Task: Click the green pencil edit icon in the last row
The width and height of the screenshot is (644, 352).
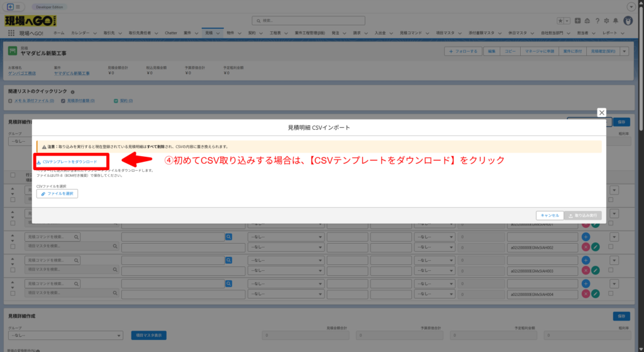Action: 596,294
